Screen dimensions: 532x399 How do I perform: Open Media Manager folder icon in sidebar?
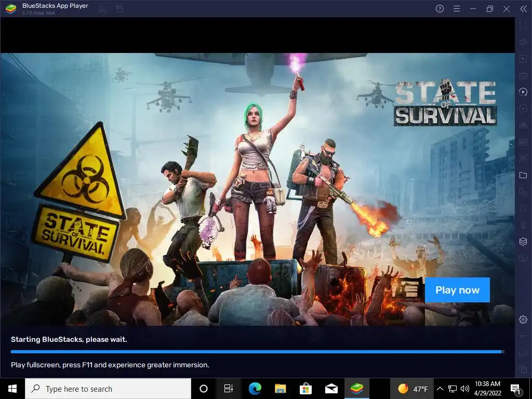click(x=523, y=175)
